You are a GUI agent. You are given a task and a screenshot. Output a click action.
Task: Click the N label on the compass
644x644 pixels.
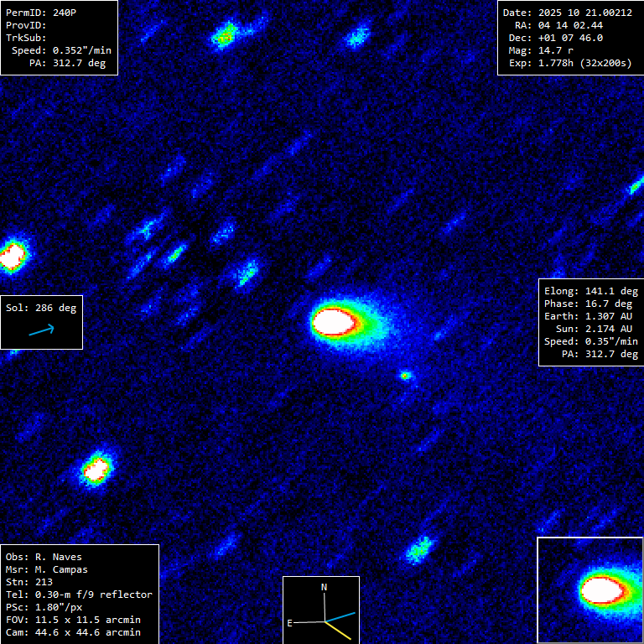(x=324, y=588)
